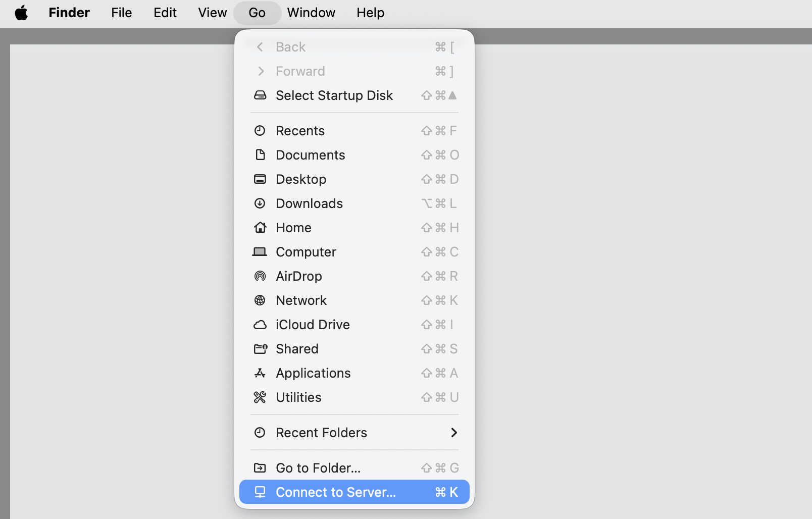Go to Home folder
Image resolution: width=812 pixels, height=519 pixels.
[x=354, y=228]
